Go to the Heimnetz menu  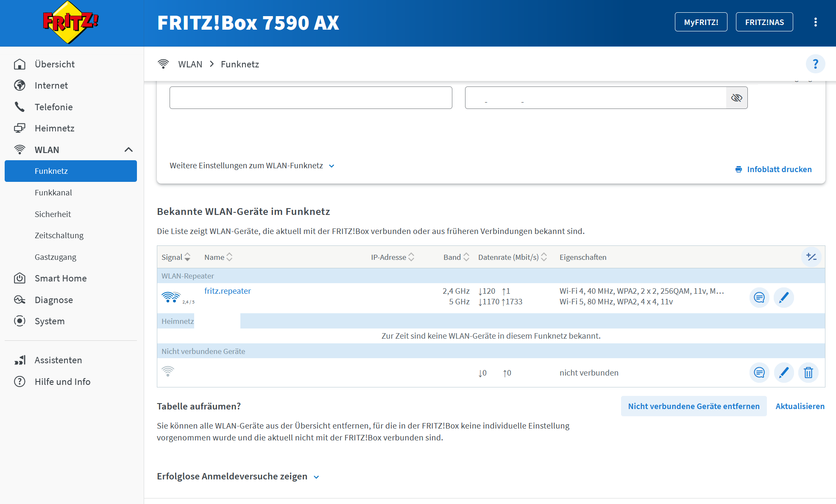coord(54,128)
